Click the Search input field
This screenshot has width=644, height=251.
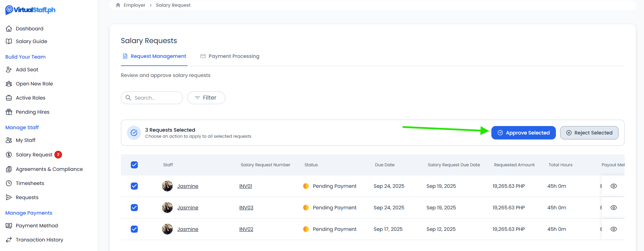pos(155,98)
